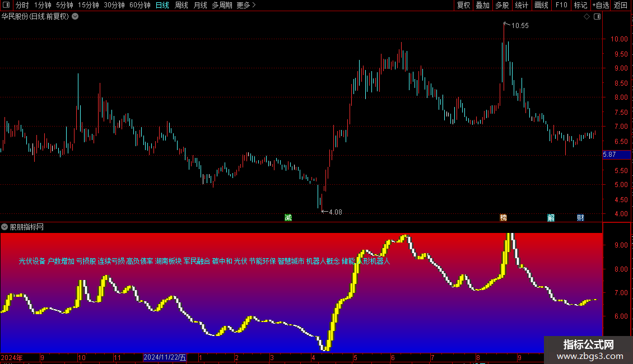Screen dimensions: 633x364
Task: Click the 高负债率 tag
Action: click(139, 261)
